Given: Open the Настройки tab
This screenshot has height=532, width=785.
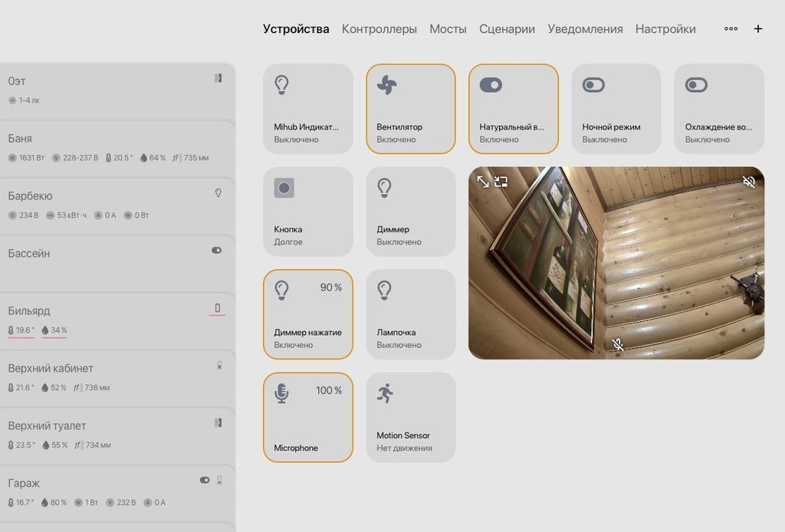Looking at the screenshot, I should [665, 29].
